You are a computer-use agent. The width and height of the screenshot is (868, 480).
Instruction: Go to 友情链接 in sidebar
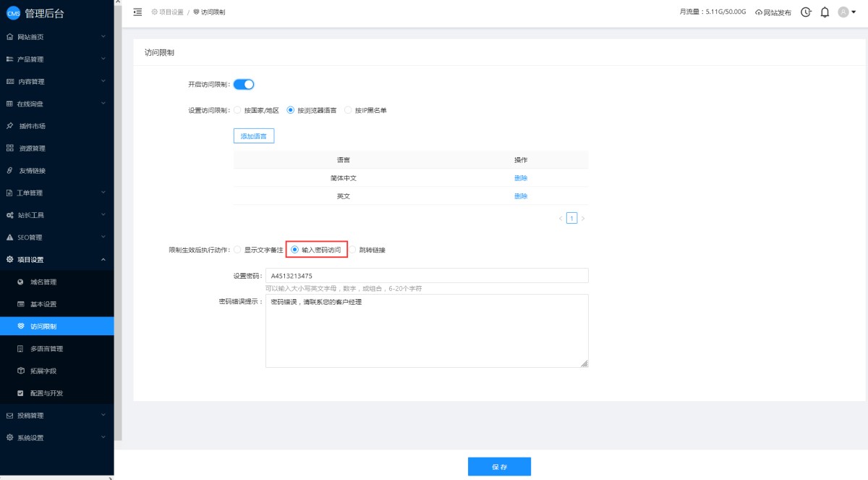coord(32,171)
